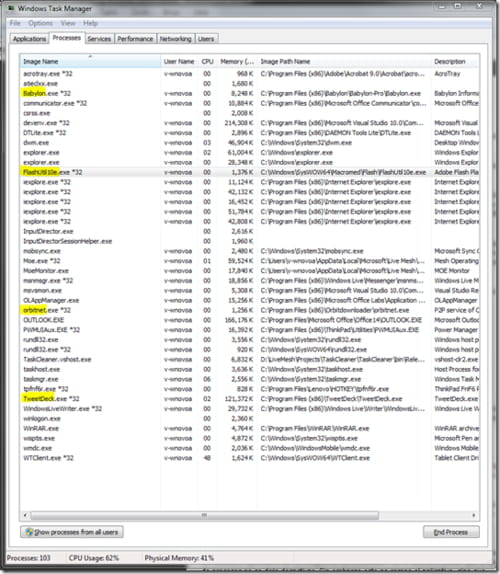Sort by Image Path Name column

pyautogui.click(x=344, y=61)
